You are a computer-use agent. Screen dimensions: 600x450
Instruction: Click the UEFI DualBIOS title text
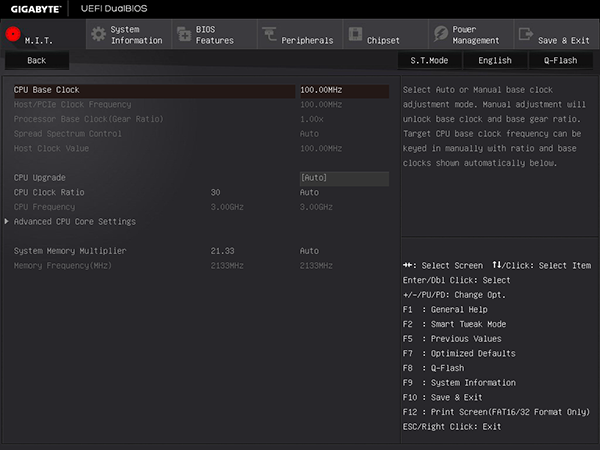(x=114, y=8)
